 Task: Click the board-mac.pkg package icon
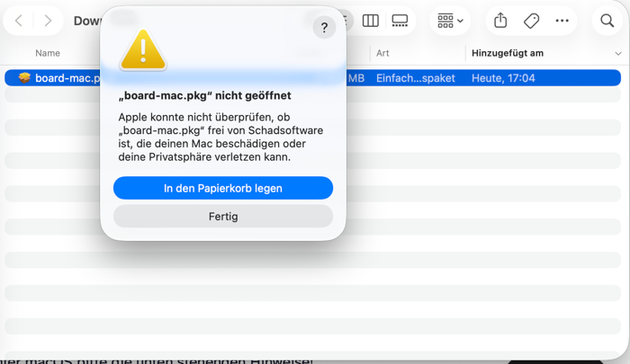[24, 78]
